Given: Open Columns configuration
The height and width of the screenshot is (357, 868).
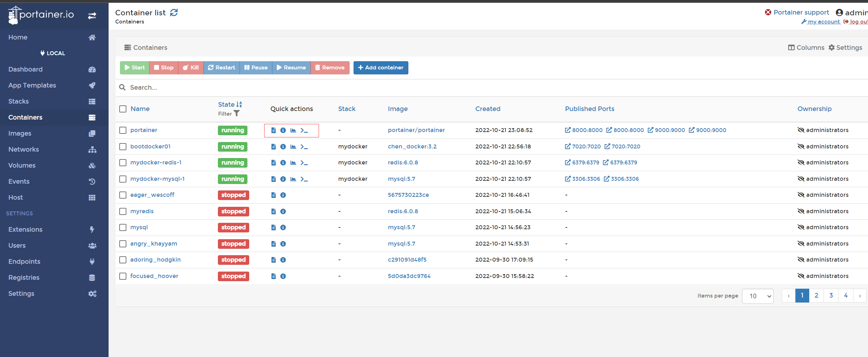Looking at the screenshot, I should (x=806, y=48).
